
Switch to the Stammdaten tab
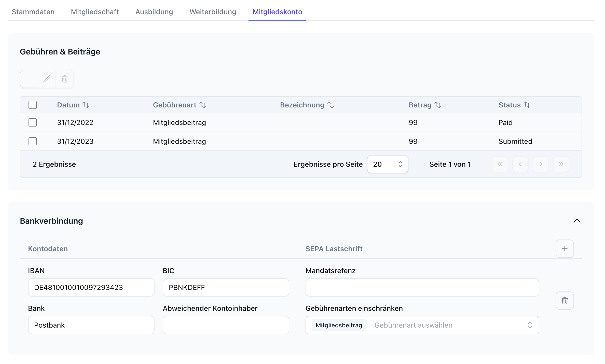point(33,12)
